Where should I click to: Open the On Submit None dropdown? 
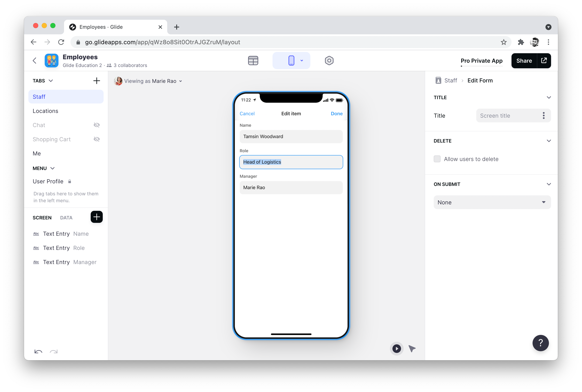[492, 202]
